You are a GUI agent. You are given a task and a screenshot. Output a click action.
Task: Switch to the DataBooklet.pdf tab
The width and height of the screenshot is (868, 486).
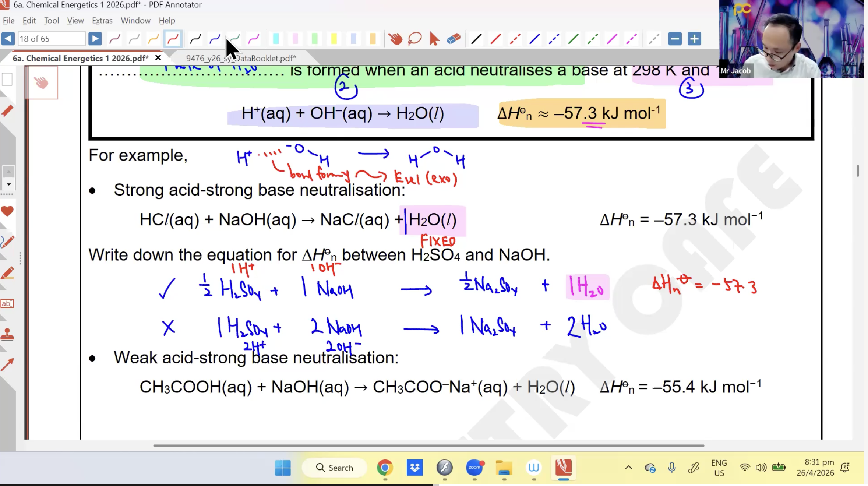pos(241,58)
